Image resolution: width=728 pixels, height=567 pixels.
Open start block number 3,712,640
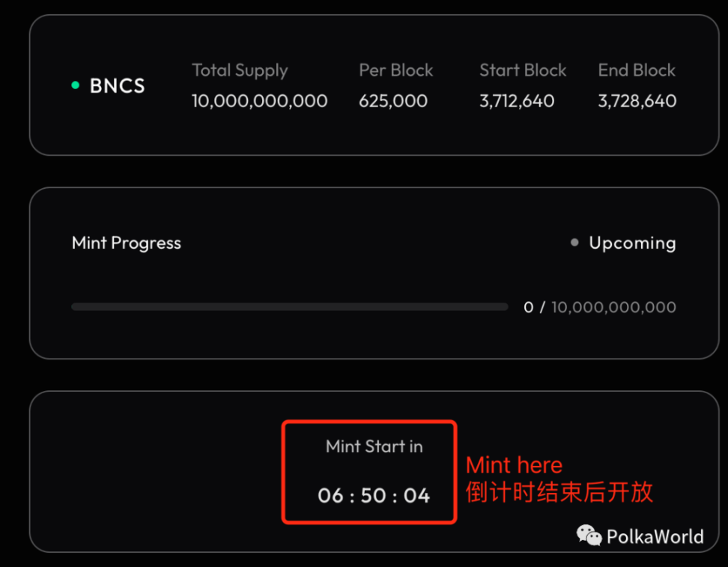point(517,101)
